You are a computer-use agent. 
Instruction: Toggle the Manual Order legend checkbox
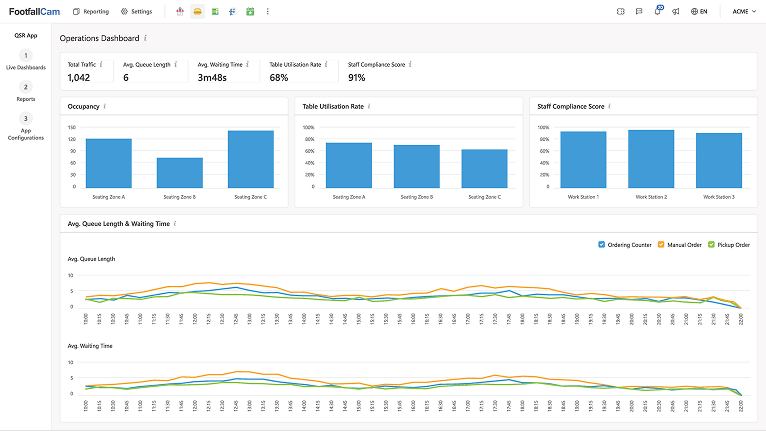tap(660, 244)
